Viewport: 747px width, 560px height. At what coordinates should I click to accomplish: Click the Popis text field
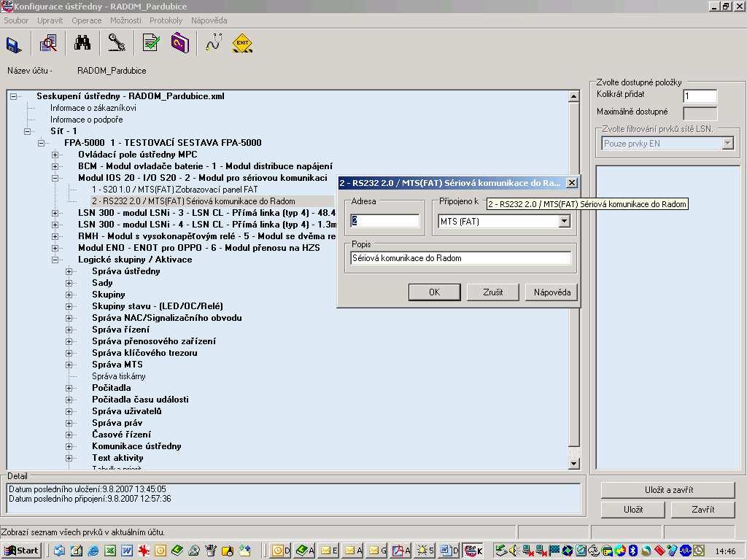pos(461,258)
